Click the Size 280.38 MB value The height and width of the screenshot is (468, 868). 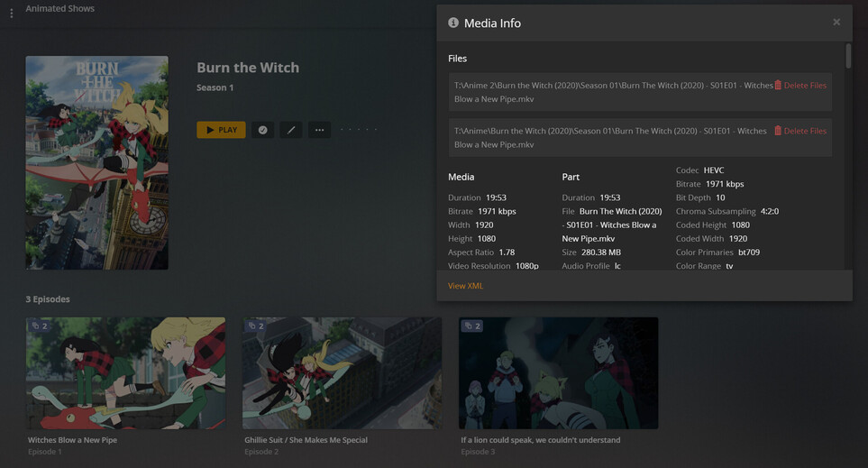[600, 252]
